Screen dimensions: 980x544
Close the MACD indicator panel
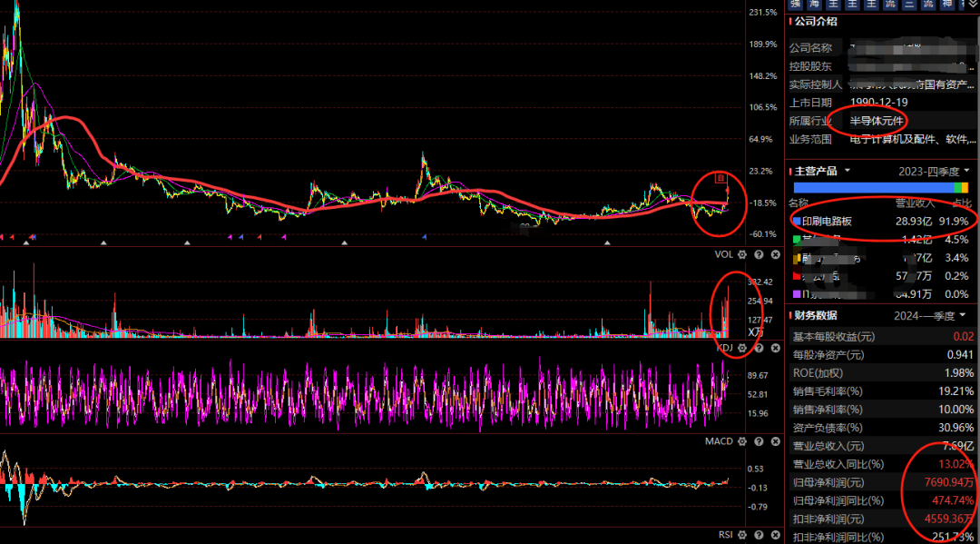pyautogui.click(x=776, y=441)
